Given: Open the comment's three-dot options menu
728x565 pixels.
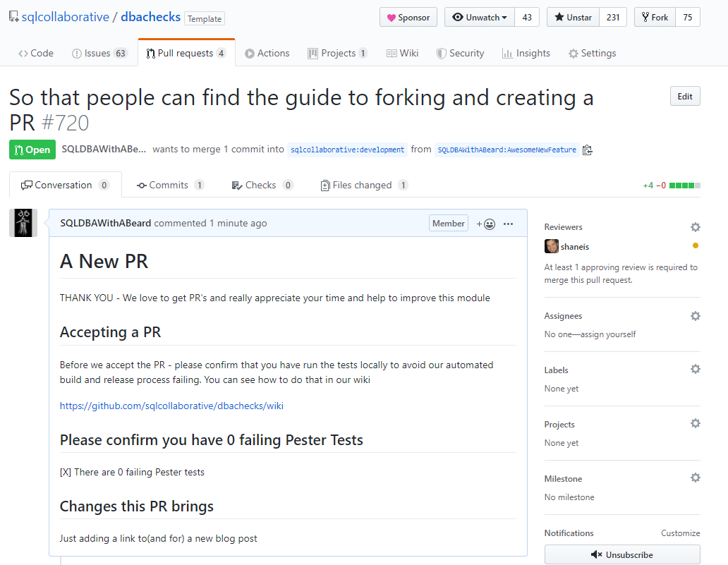Looking at the screenshot, I should coord(509,224).
